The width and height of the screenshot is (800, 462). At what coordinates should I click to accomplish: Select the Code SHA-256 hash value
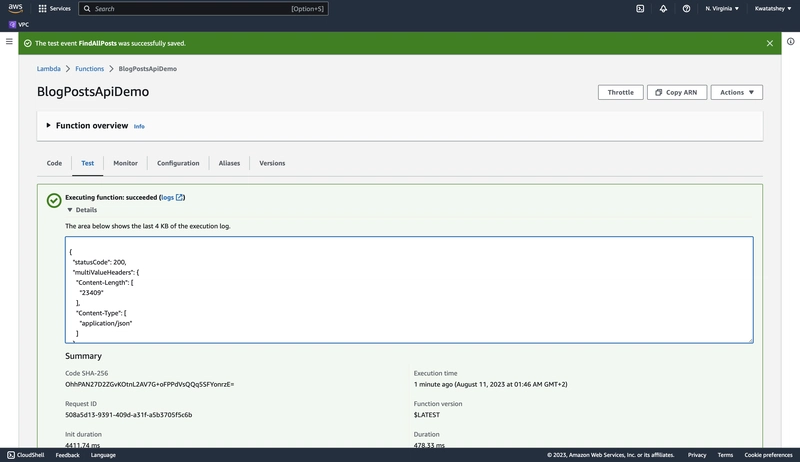[x=149, y=384]
